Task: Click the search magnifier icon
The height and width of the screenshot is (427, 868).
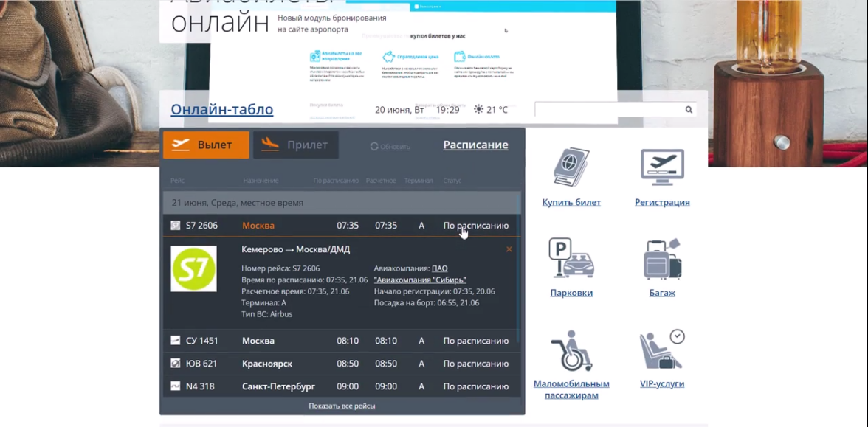Action: tap(689, 109)
